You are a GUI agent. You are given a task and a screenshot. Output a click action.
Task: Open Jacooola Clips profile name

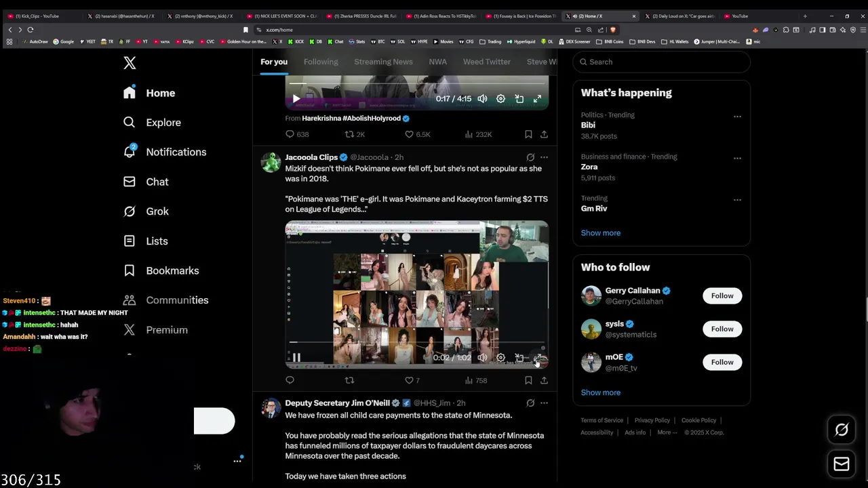point(311,157)
